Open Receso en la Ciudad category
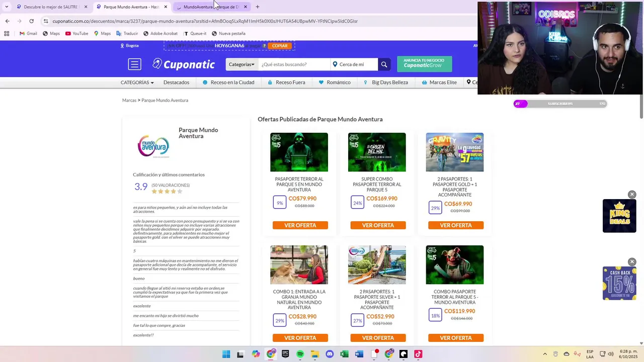Image resolution: width=644 pixels, height=362 pixels. click(x=228, y=82)
